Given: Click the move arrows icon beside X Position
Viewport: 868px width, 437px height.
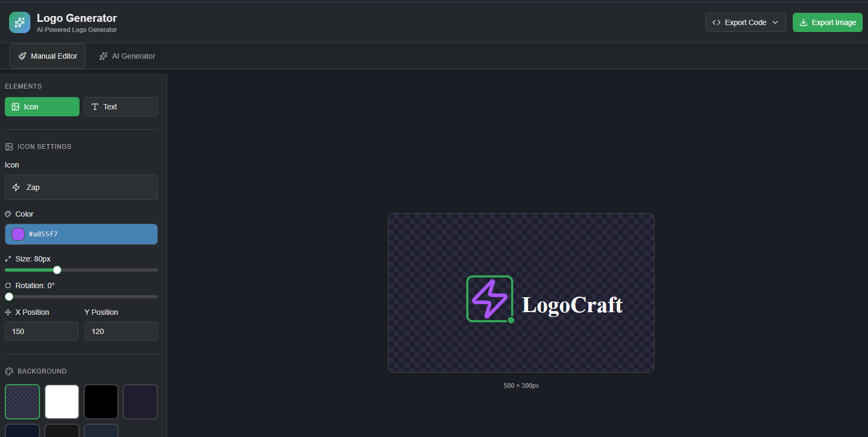Looking at the screenshot, I should tap(8, 312).
